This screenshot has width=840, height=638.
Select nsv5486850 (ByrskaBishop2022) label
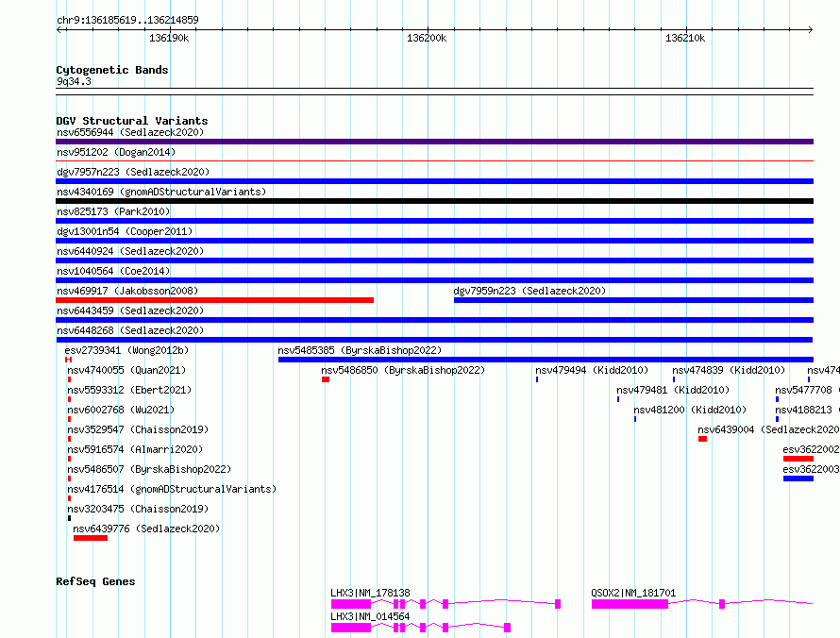coord(403,370)
